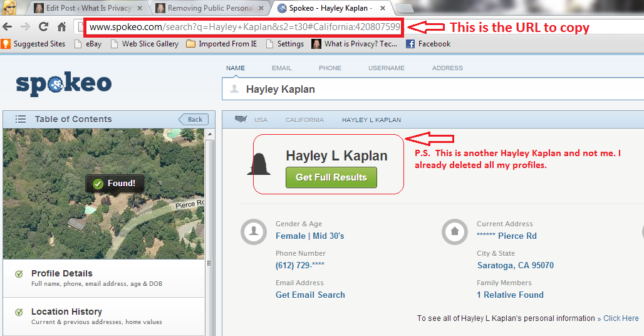
Task: Select the ADDRESS search tab
Action: coord(447,68)
